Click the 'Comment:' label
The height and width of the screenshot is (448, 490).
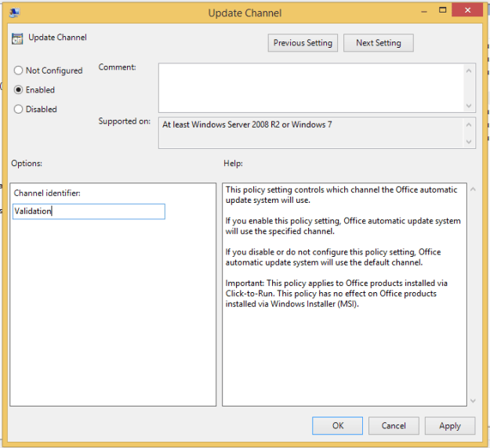pos(117,67)
